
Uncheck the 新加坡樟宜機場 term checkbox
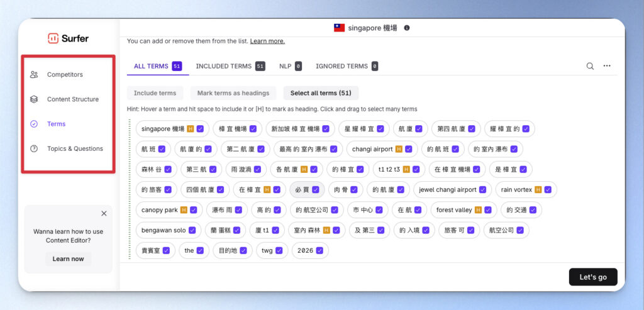(326, 129)
